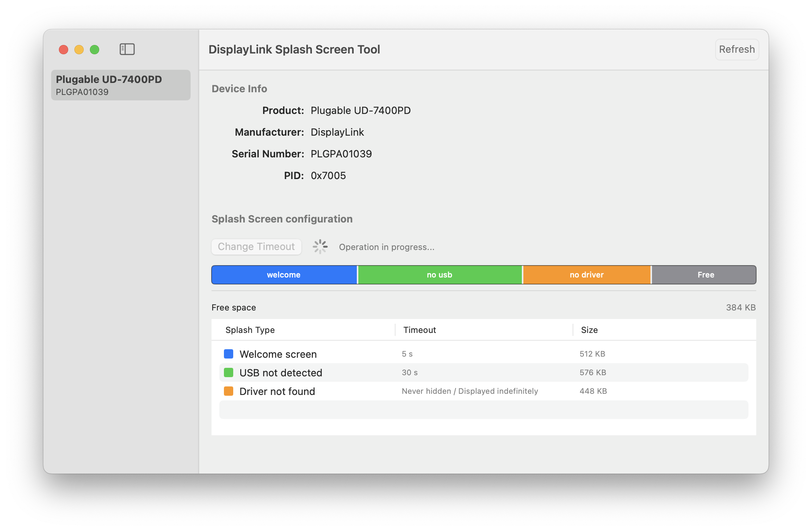Click the Product Plugable UD-7400PD value

coord(361,110)
